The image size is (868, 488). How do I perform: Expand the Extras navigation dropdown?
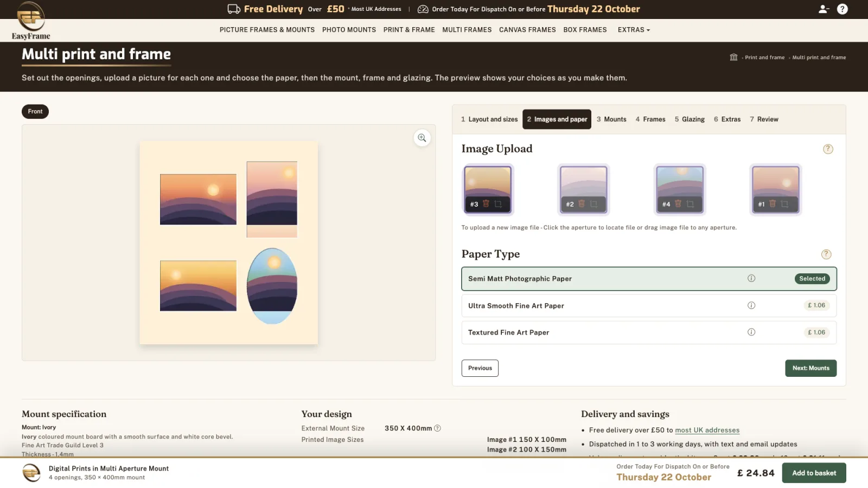pos(634,30)
